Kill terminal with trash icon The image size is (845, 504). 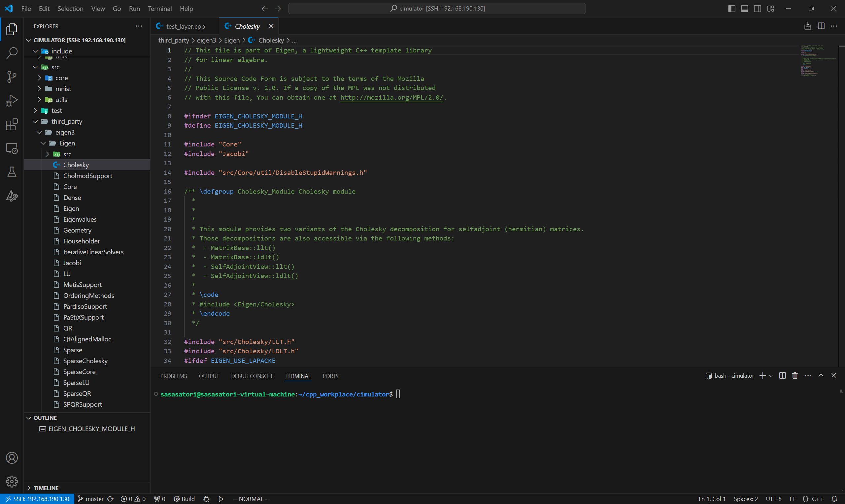(795, 375)
